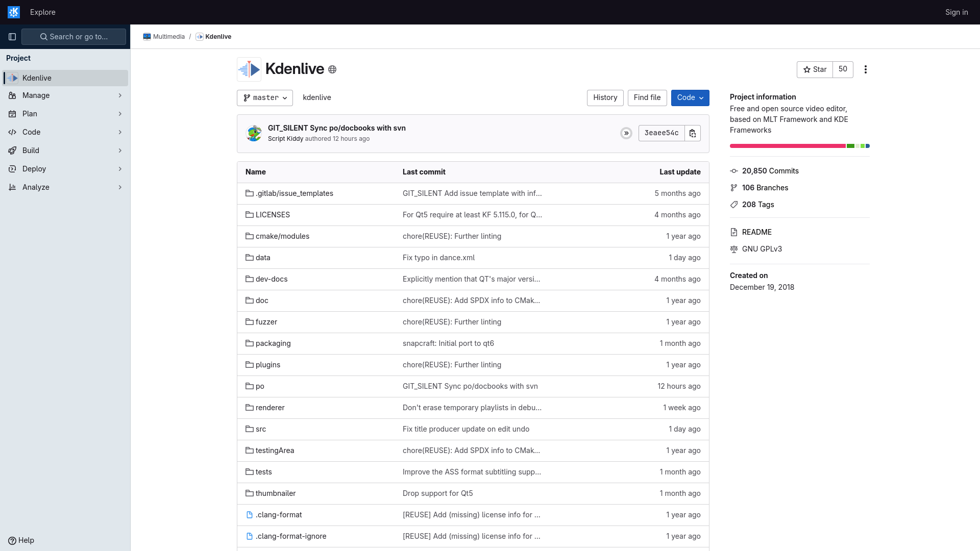This screenshot has width=980, height=551.
Task: Select Kdenlive in project sidebar
Action: pyautogui.click(x=65, y=78)
